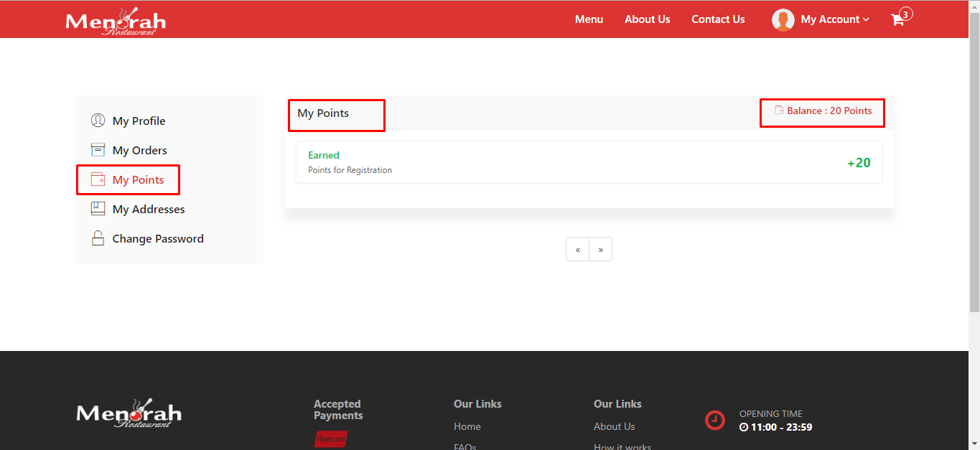Image resolution: width=980 pixels, height=450 pixels.
Task: Click the user avatar icon
Action: coord(783,20)
